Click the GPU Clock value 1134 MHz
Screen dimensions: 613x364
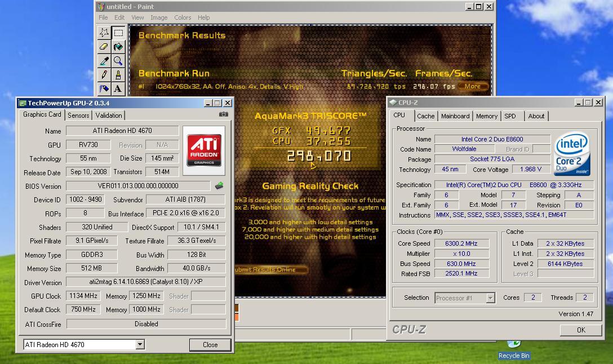(83, 296)
